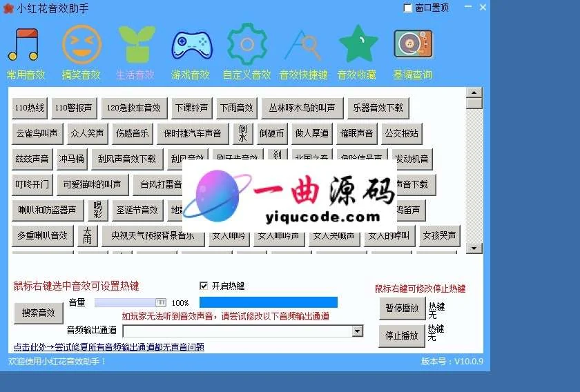Click the 搜索音效 button
This screenshot has height=392, width=580.
click(38, 313)
